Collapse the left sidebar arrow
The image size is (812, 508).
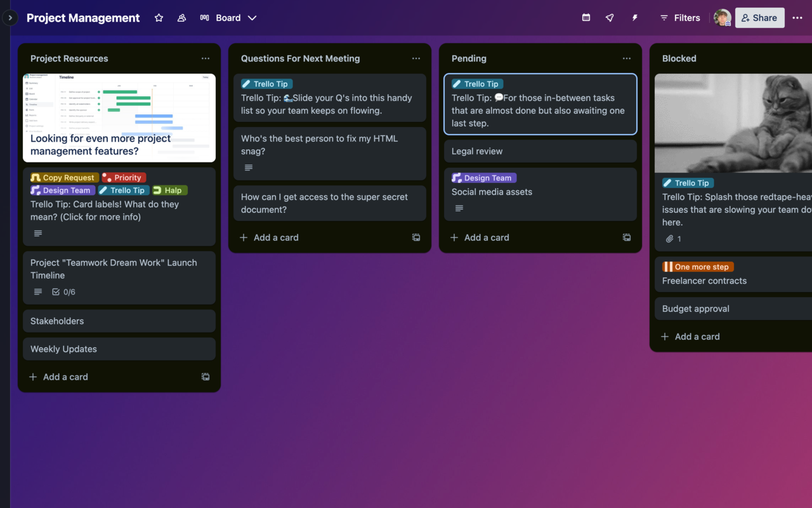pyautogui.click(x=10, y=17)
